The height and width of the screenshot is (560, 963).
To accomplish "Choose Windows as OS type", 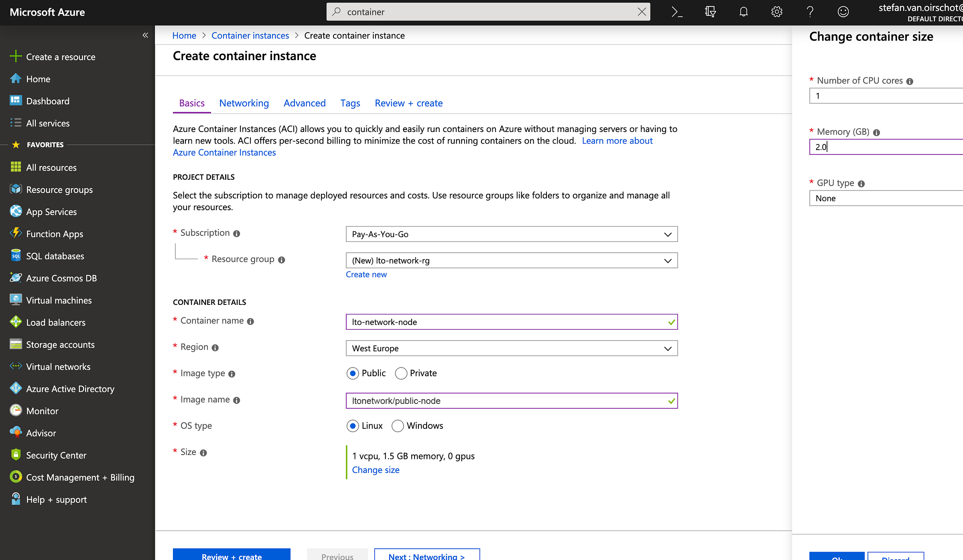I will point(398,426).
